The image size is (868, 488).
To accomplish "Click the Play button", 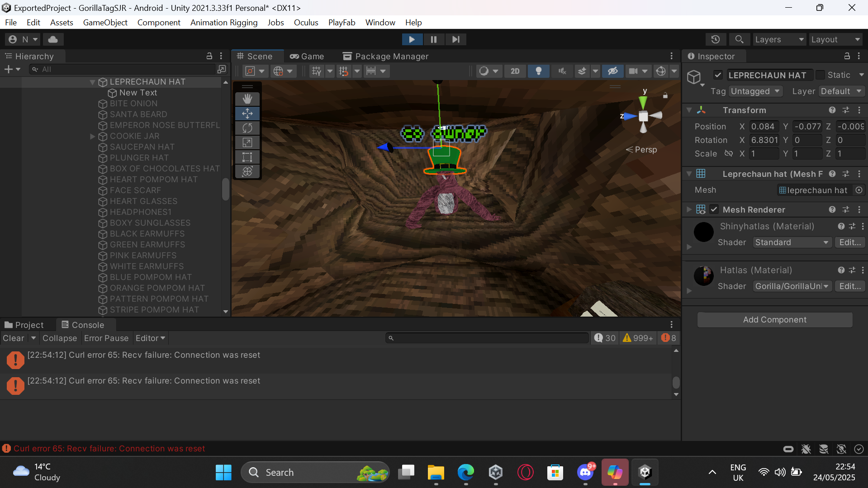I will click(x=412, y=39).
